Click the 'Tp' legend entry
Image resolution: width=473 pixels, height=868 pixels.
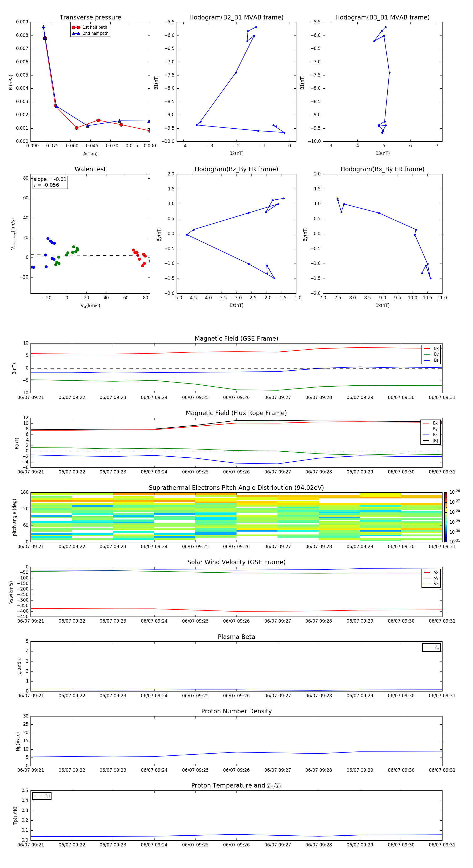coord(42,796)
